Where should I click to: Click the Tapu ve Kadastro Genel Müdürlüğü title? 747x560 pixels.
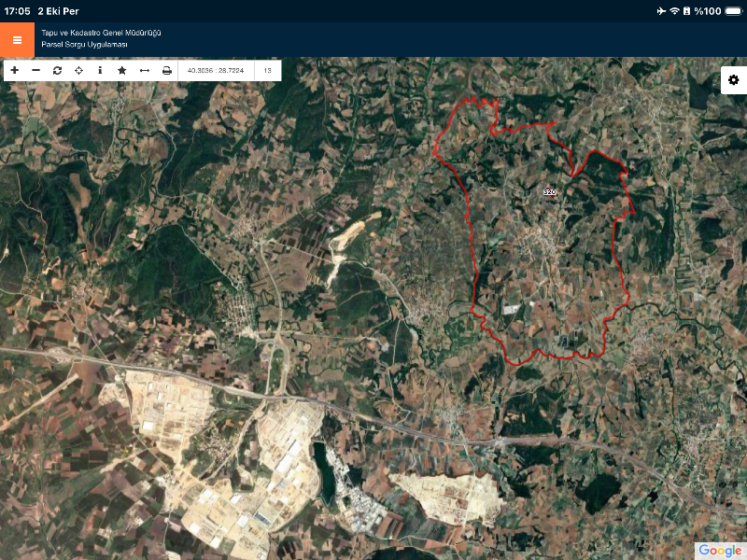pyautogui.click(x=101, y=33)
